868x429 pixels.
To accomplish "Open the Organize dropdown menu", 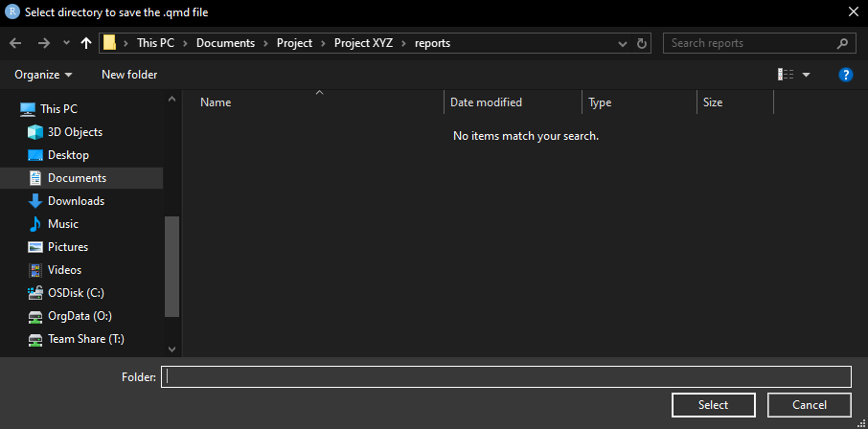I will click(43, 75).
